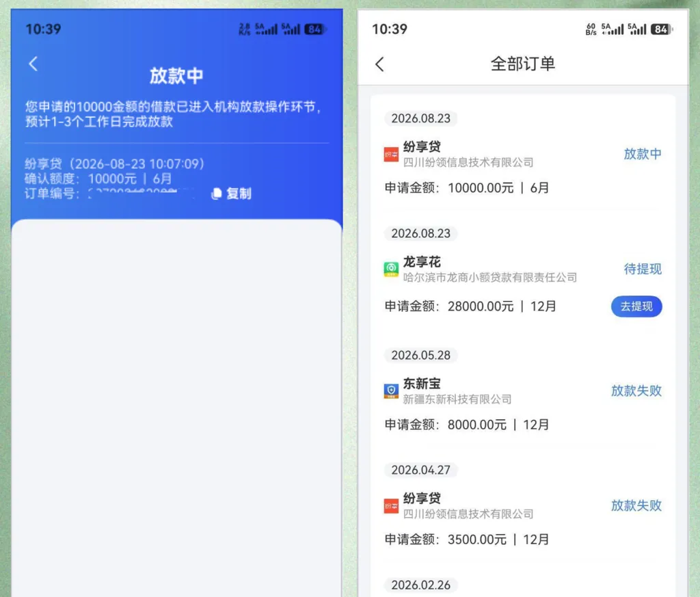Select the 2026.02.26 date tag
This screenshot has height=597, width=700.
[420, 585]
